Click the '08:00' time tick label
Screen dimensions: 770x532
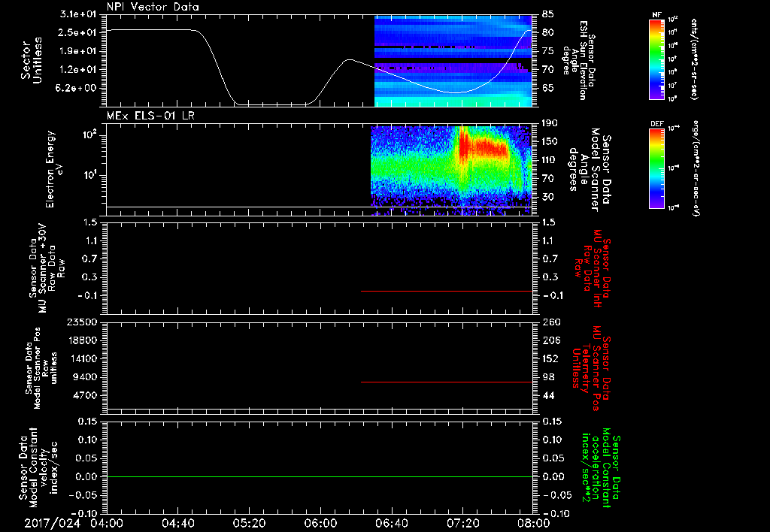pyautogui.click(x=534, y=523)
